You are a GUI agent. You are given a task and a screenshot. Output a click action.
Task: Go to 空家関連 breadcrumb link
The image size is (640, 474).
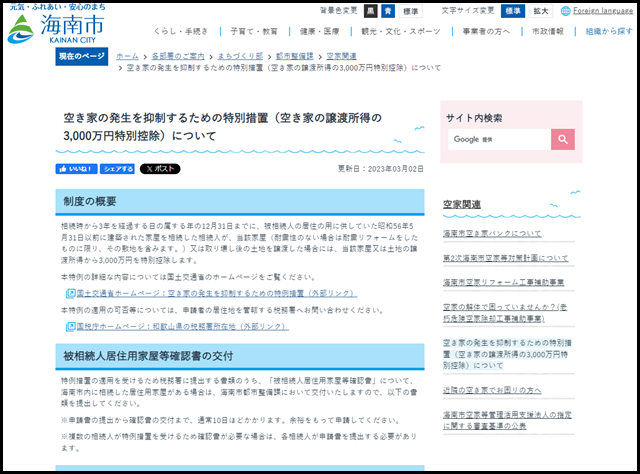341,56
